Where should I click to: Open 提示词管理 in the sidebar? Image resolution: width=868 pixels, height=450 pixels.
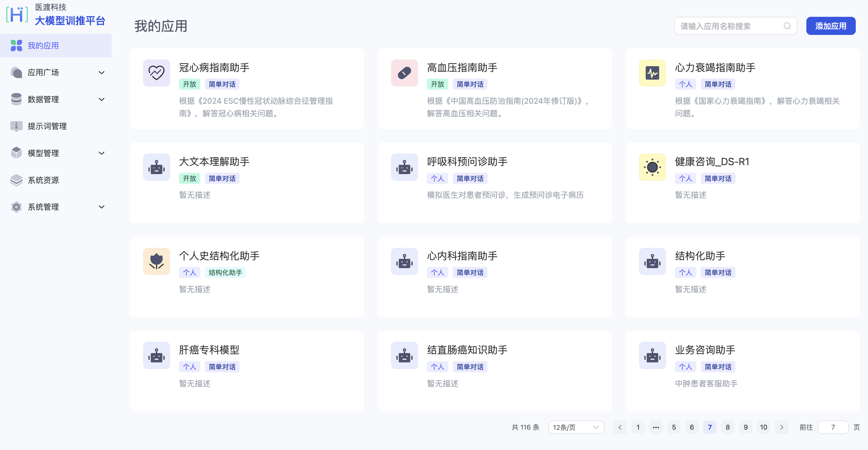47,126
